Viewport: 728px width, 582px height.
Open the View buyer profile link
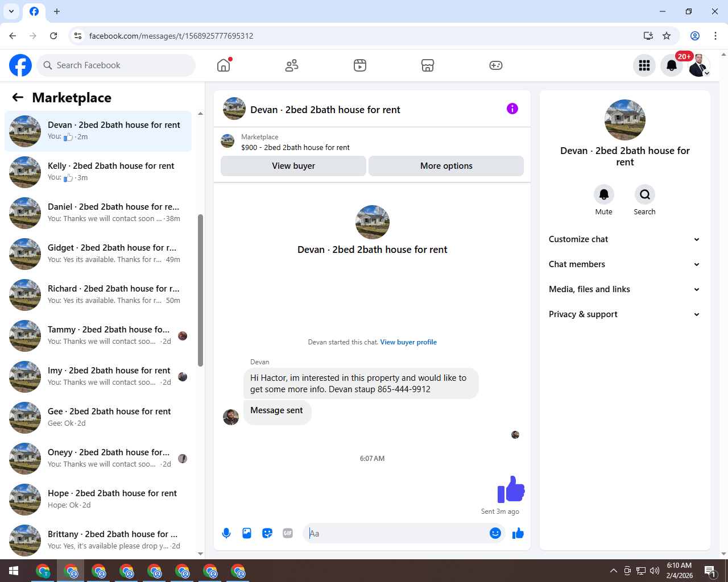tap(408, 342)
